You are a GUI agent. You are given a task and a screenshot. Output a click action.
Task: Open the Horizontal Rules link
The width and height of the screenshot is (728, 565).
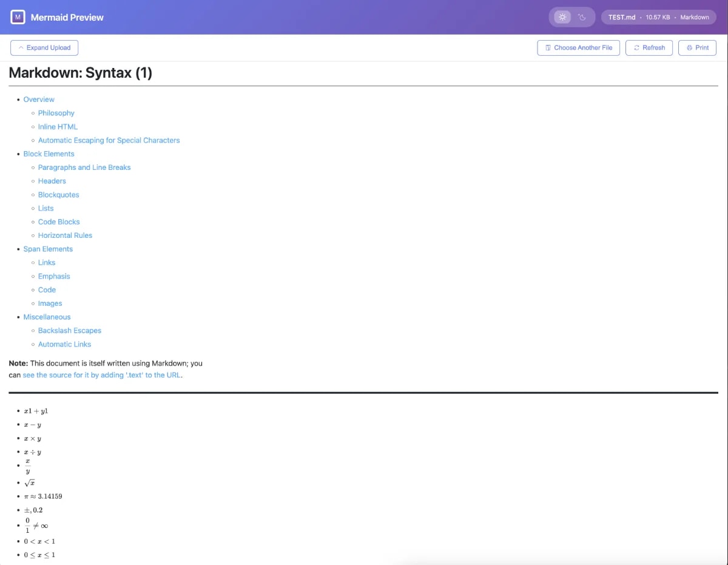(65, 235)
